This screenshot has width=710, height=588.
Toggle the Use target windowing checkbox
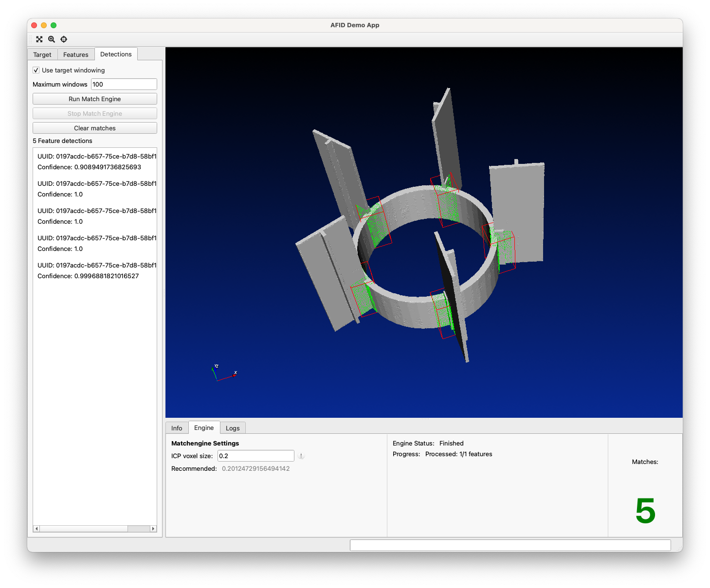point(36,71)
